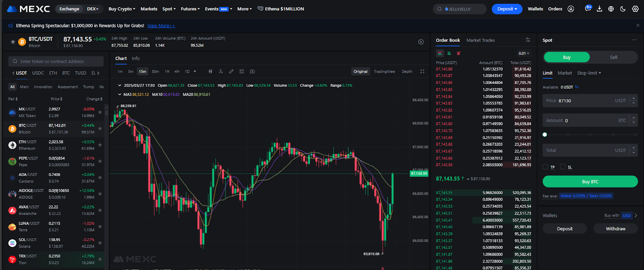Open the 0.01 price precision dropdown

pos(524,53)
